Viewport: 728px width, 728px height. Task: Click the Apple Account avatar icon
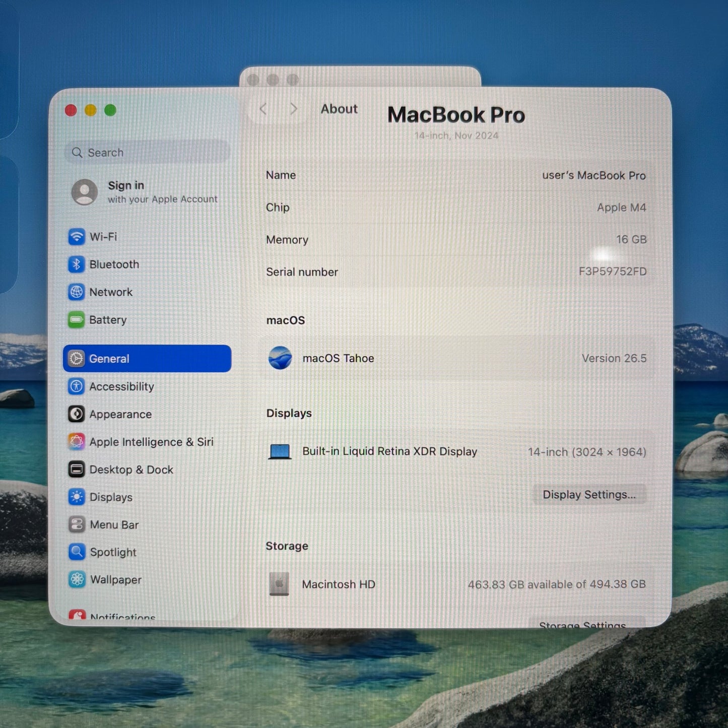tap(85, 192)
